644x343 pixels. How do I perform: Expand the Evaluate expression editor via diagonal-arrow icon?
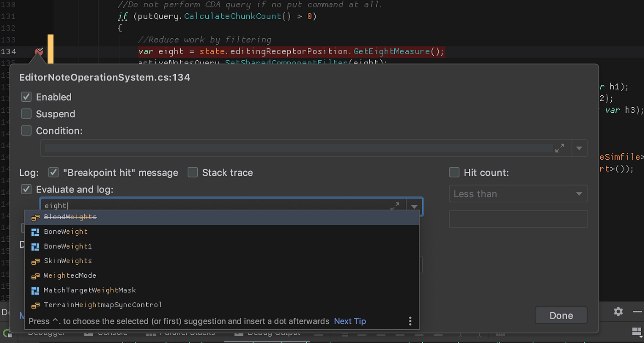pos(395,206)
